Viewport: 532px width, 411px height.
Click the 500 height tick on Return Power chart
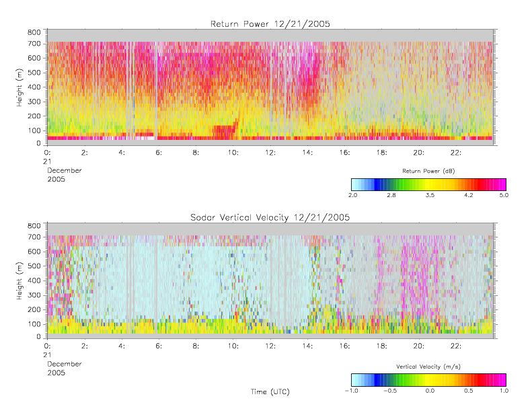pyautogui.click(x=34, y=73)
